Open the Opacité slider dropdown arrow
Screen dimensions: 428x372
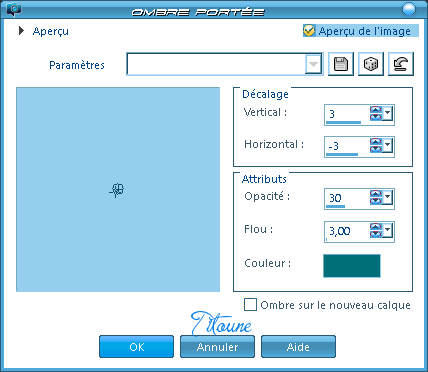387,197
